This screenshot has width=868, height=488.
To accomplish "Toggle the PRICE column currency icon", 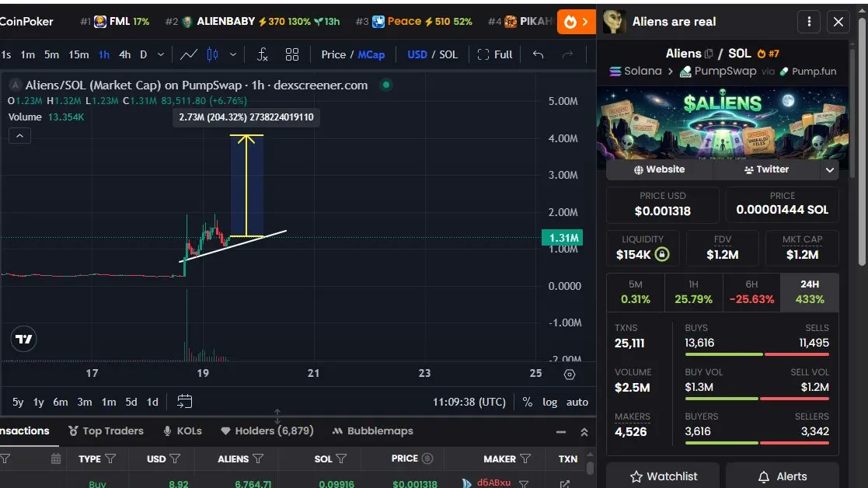I will pyautogui.click(x=427, y=458).
